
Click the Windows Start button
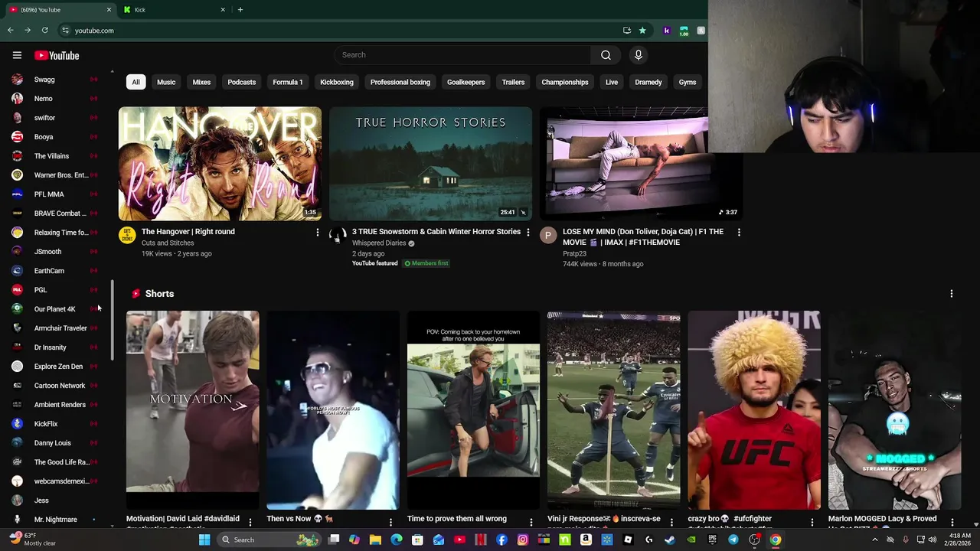[204, 540]
